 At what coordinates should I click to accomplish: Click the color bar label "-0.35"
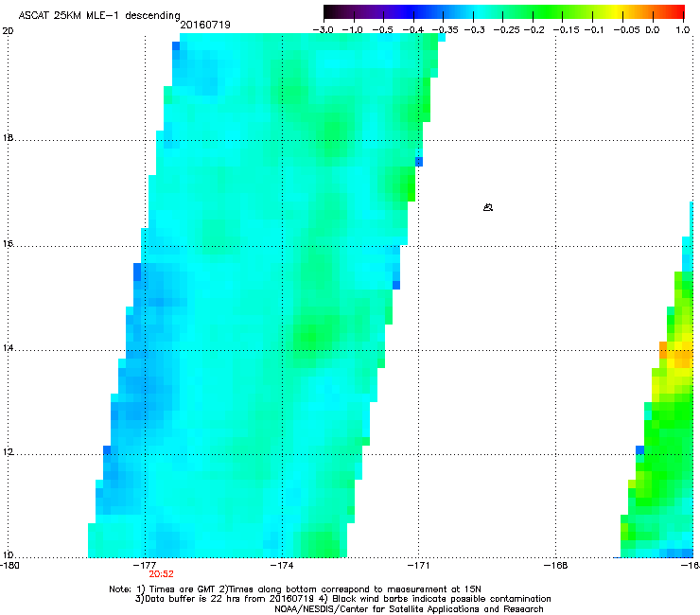coord(445,30)
